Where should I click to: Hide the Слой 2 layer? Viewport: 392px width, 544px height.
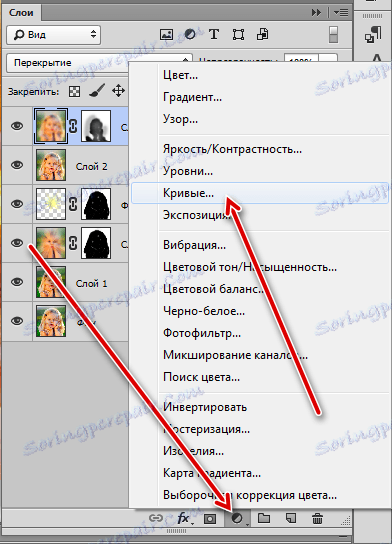(x=17, y=165)
